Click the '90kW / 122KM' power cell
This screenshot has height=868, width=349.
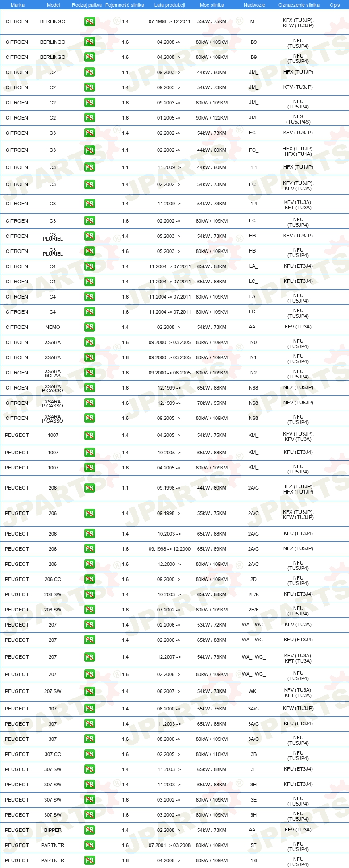tap(212, 118)
